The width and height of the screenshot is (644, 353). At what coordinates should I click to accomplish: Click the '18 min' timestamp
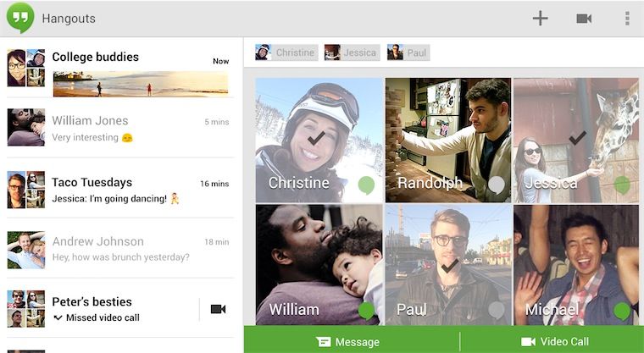217,242
